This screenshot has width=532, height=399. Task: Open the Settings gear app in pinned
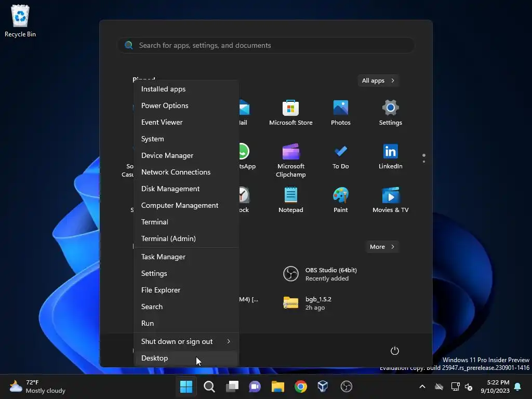point(391,113)
